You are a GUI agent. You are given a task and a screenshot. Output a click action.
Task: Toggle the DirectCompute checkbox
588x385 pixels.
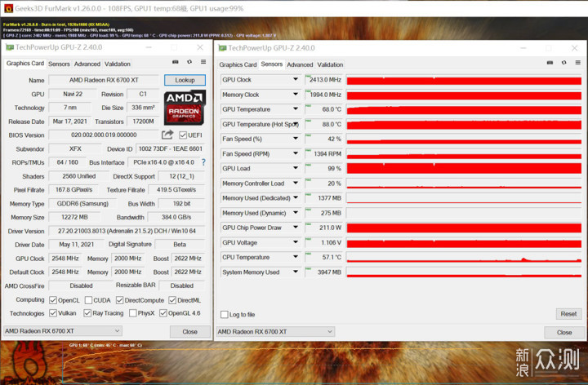pyautogui.click(x=119, y=300)
